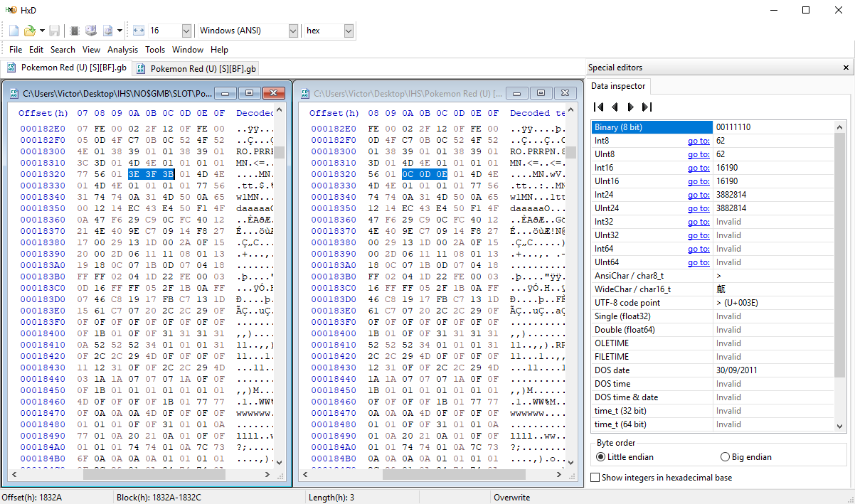Go to previous byte in Data inspector

coord(615,107)
